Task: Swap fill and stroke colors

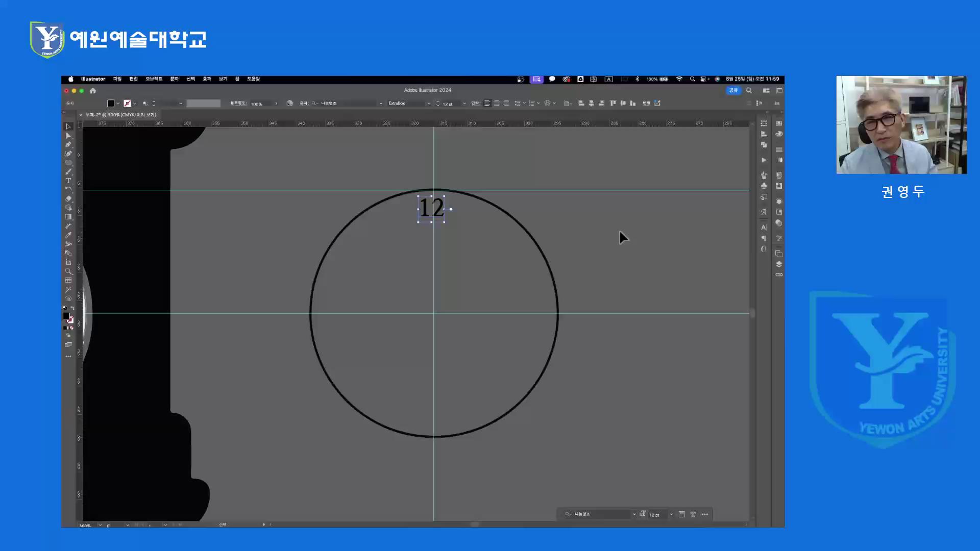Action: pyautogui.click(x=72, y=308)
